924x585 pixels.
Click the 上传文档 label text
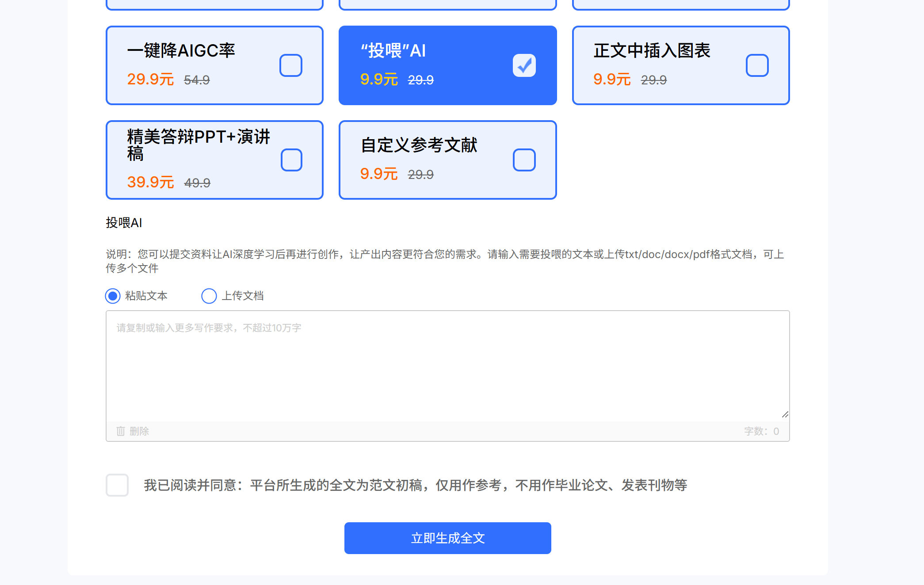242,296
